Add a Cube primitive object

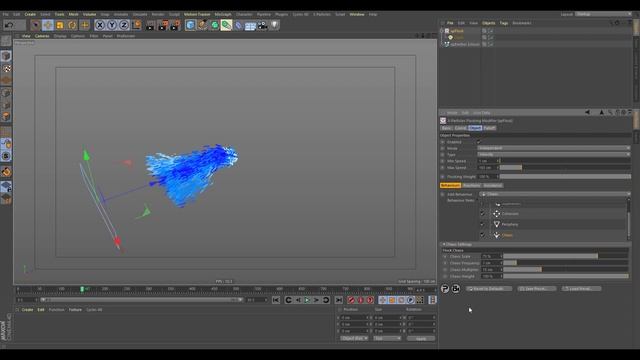[190, 25]
